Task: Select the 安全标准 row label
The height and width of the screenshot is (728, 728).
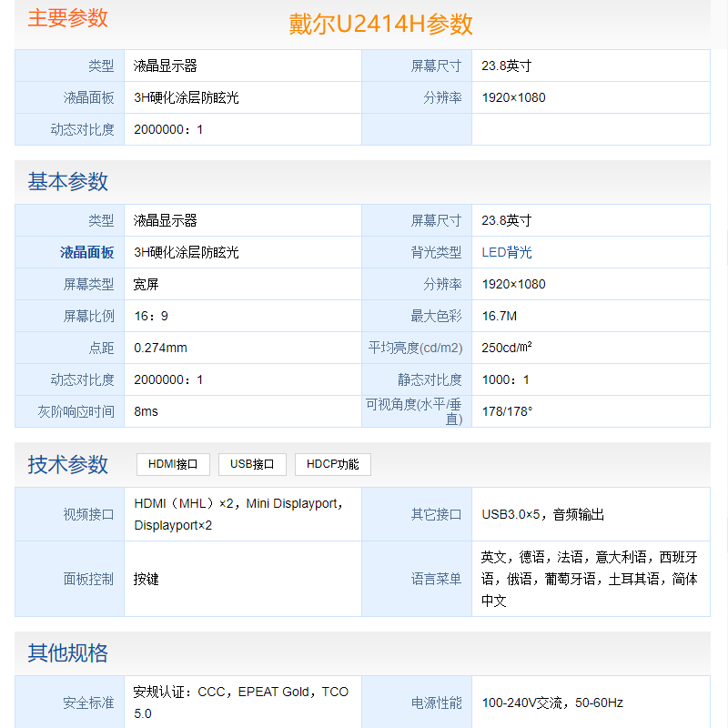Action: [88, 703]
